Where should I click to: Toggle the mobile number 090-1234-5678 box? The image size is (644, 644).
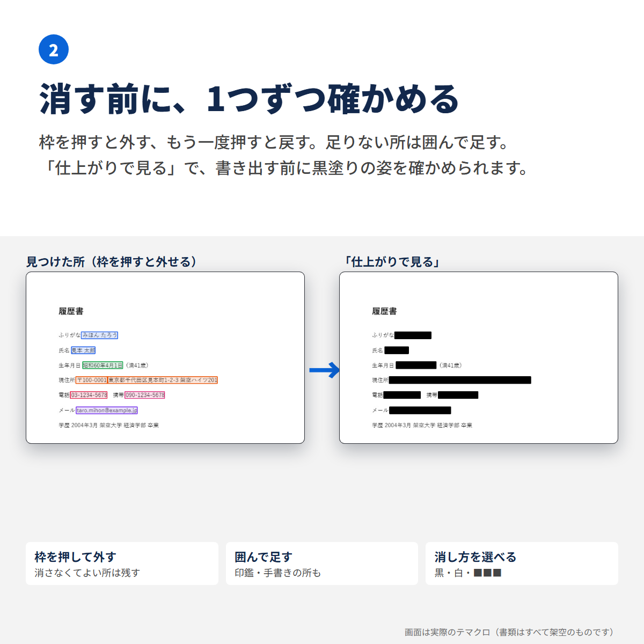[145, 395]
